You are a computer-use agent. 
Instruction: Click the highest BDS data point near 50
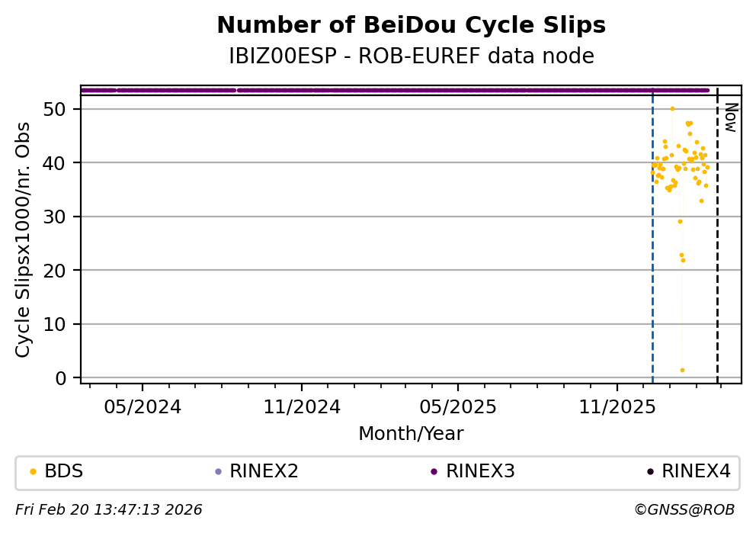(x=672, y=108)
